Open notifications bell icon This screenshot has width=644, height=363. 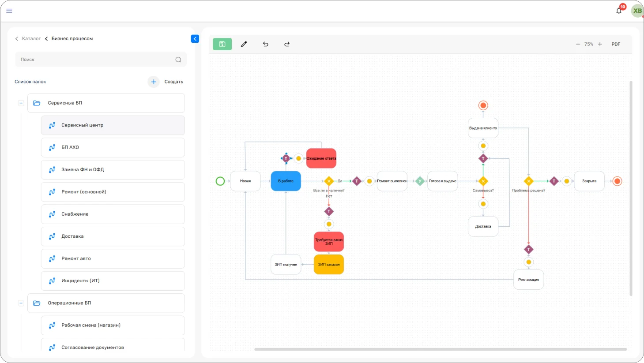tap(619, 11)
